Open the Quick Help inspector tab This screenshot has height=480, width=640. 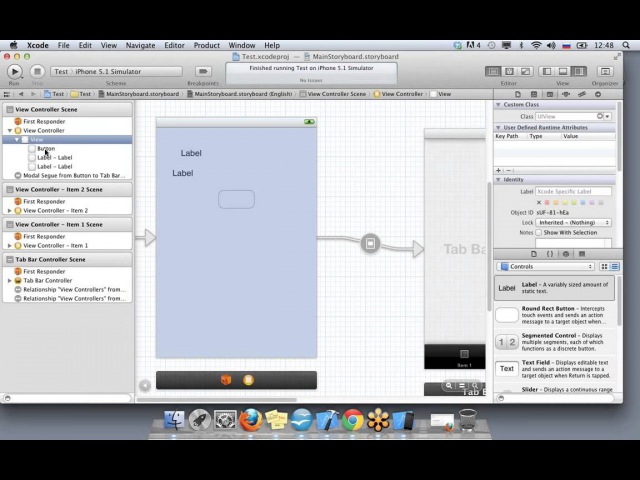click(533, 94)
